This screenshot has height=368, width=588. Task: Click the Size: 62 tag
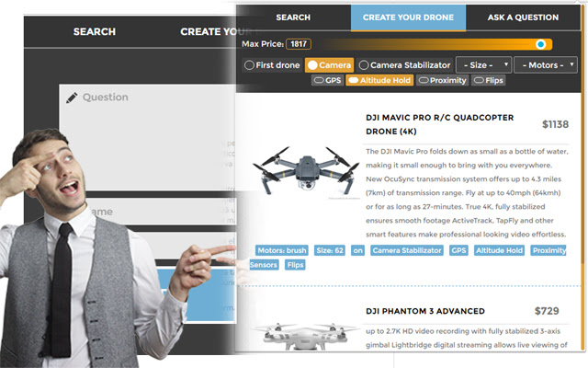[330, 250]
